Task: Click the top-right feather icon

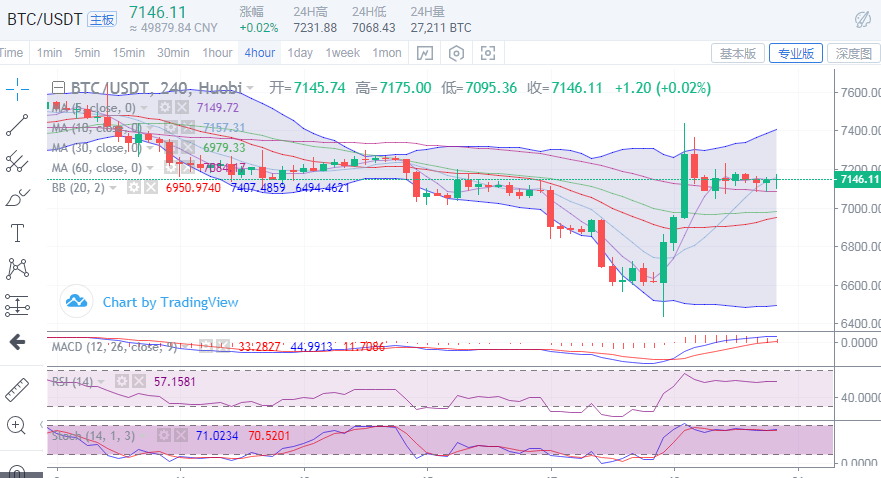Action: coord(862,20)
